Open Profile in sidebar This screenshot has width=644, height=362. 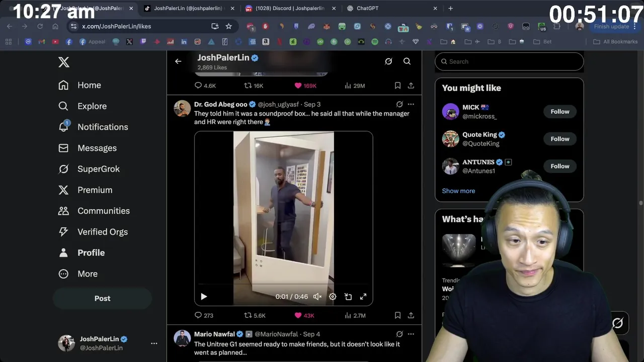pyautogui.click(x=82, y=253)
